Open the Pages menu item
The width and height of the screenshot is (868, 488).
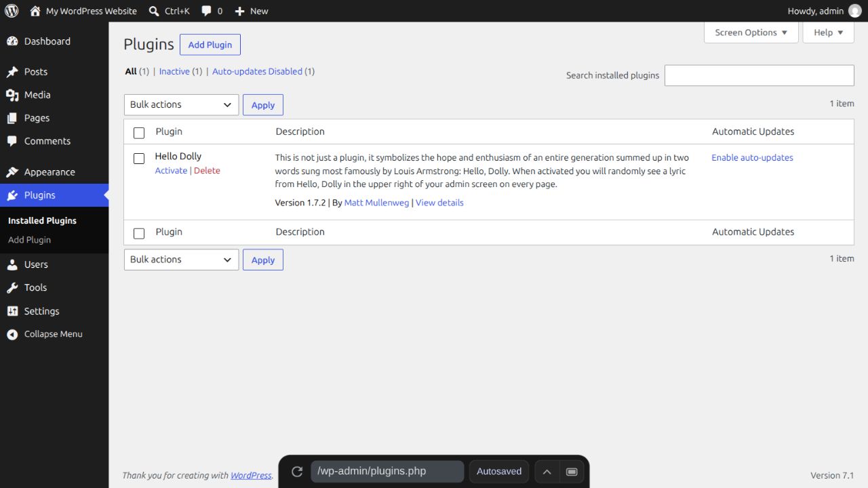[x=54, y=118]
